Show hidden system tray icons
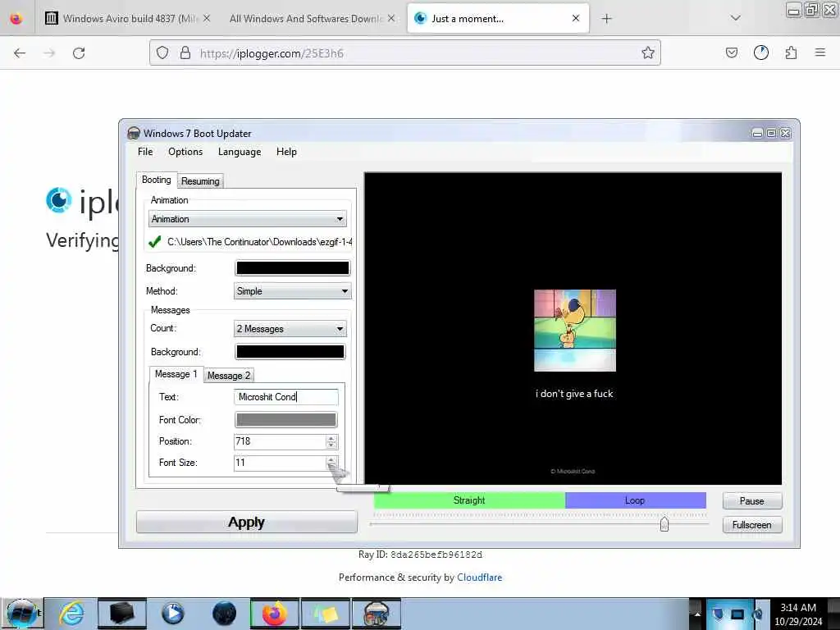 (x=697, y=614)
